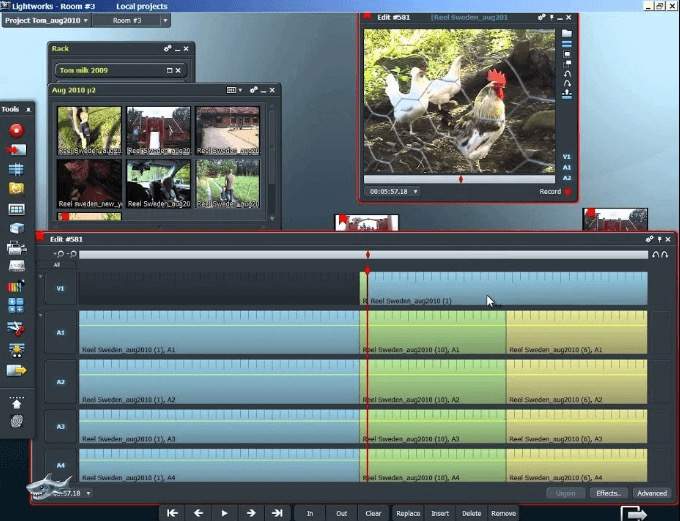This screenshot has width=680, height=521.
Task: Click the Insert edit button
Action: pos(440,513)
